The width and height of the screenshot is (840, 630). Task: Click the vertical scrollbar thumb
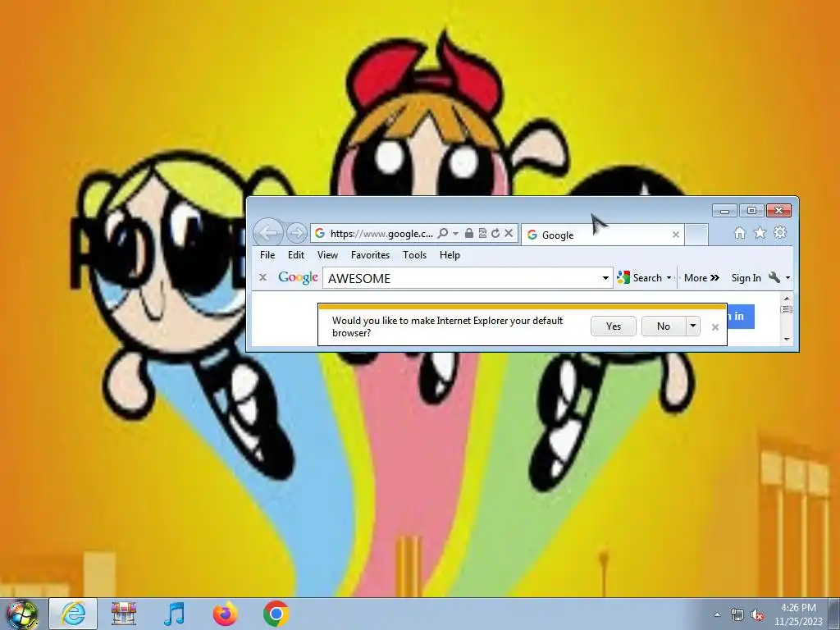tap(787, 309)
